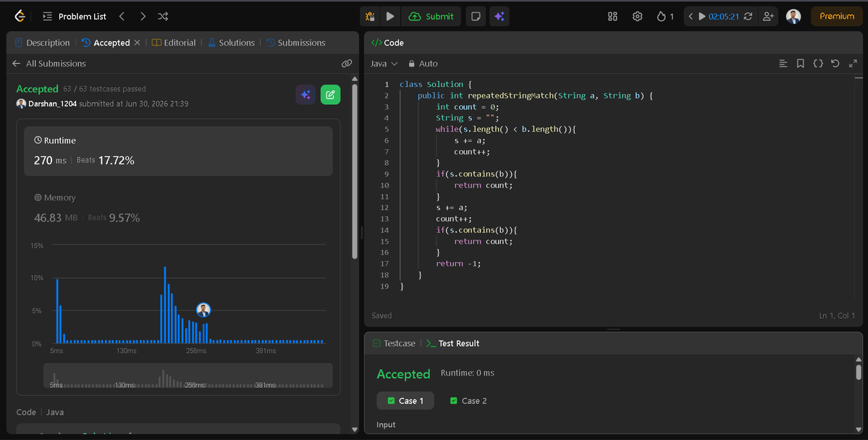Expand the editor to fullscreen
This screenshot has height=440, width=868.
point(853,64)
